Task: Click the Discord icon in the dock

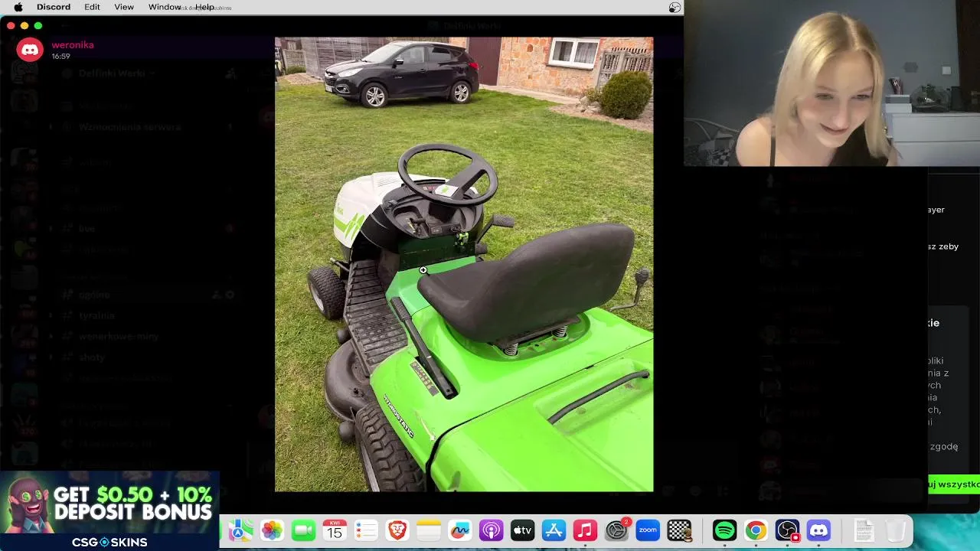Action: click(x=818, y=530)
